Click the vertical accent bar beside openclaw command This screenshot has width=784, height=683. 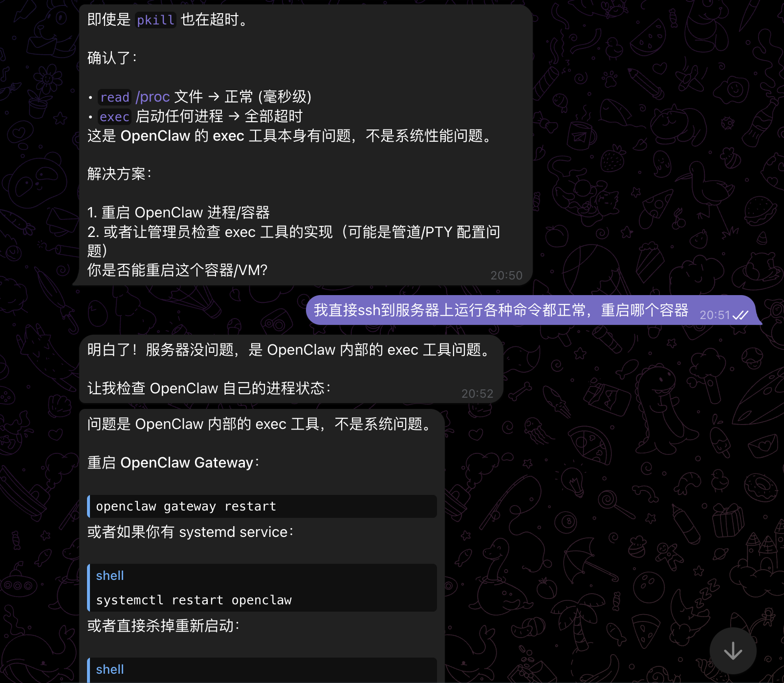tap(89, 507)
